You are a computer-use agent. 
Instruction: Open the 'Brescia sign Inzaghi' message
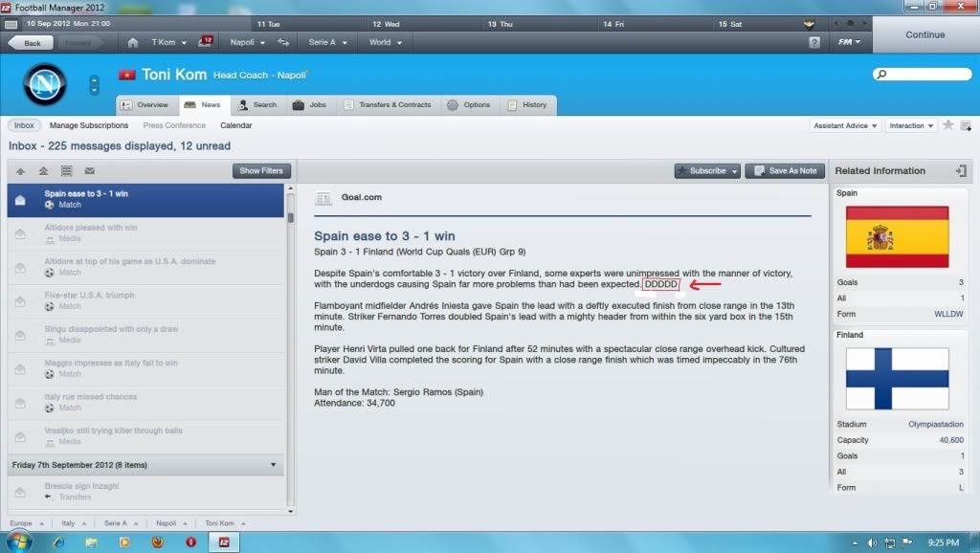pos(145,492)
